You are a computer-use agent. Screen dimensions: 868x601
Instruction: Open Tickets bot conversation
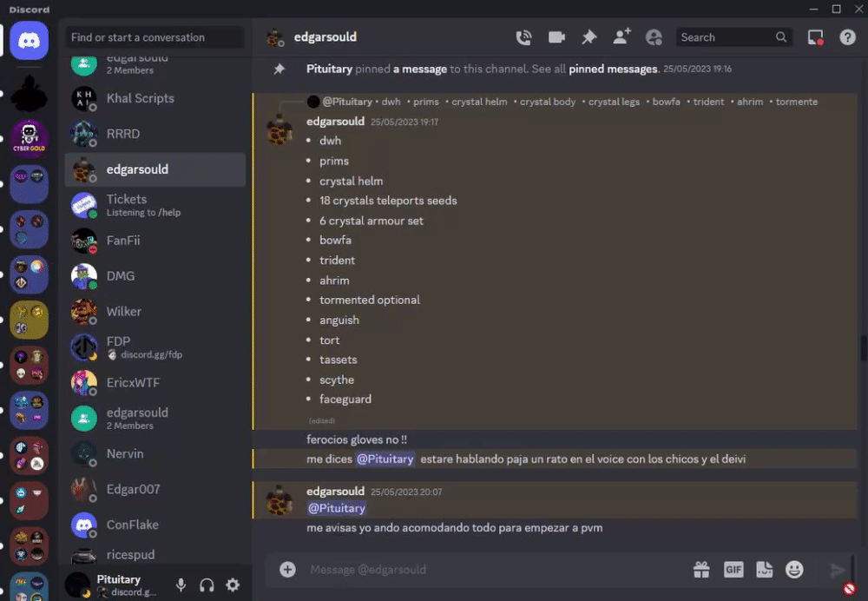155,205
